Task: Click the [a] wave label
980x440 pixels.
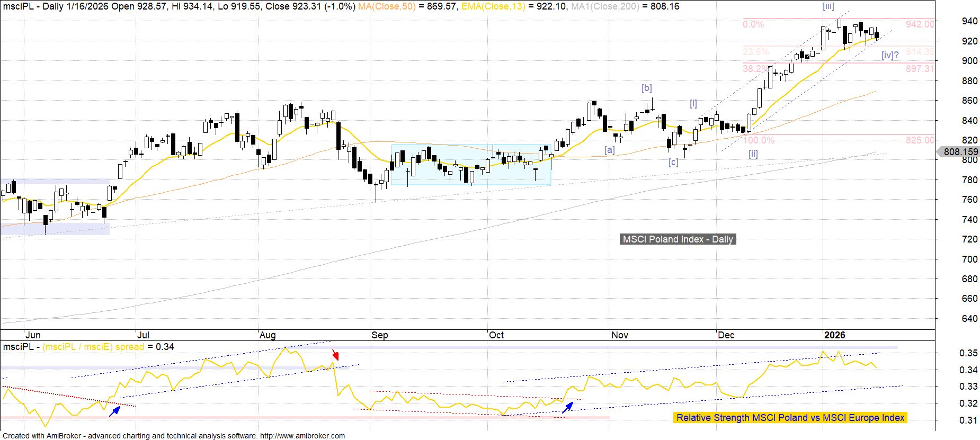Action: pyautogui.click(x=610, y=150)
